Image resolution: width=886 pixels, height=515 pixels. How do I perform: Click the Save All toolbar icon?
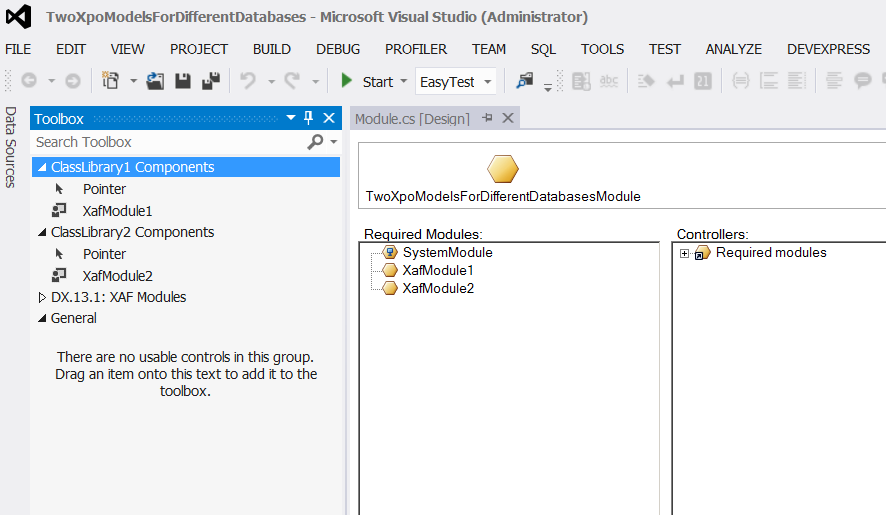click(x=211, y=81)
